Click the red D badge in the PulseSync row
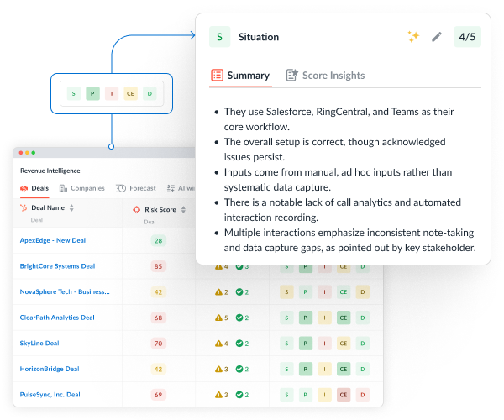This screenshot has width=504, height=420. click(x=363, y=395)
